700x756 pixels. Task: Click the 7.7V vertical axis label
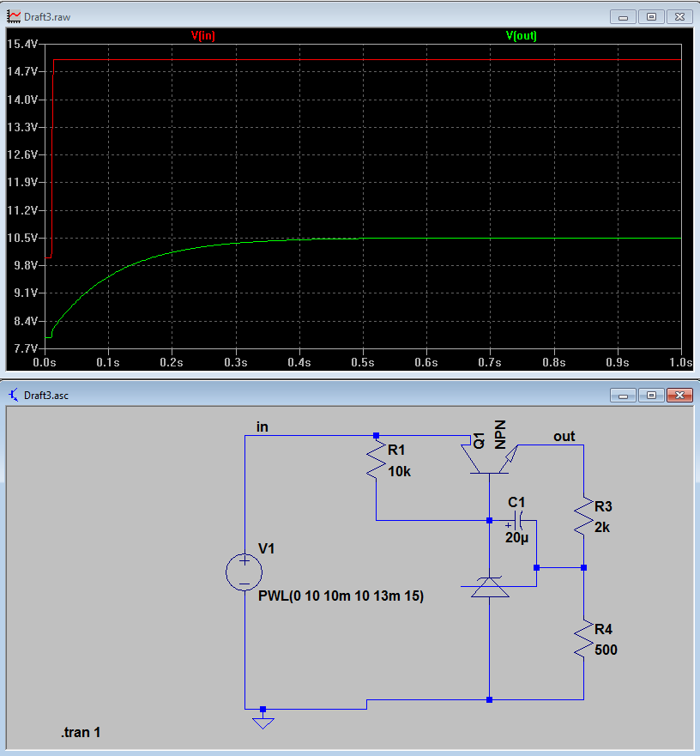point(25,348)
